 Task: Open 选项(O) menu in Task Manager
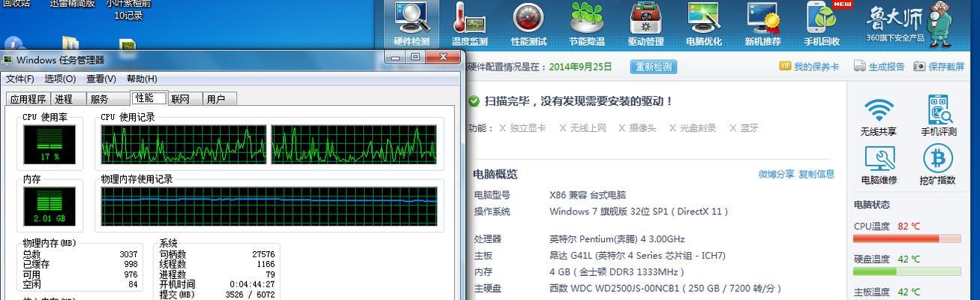point(60,79)
